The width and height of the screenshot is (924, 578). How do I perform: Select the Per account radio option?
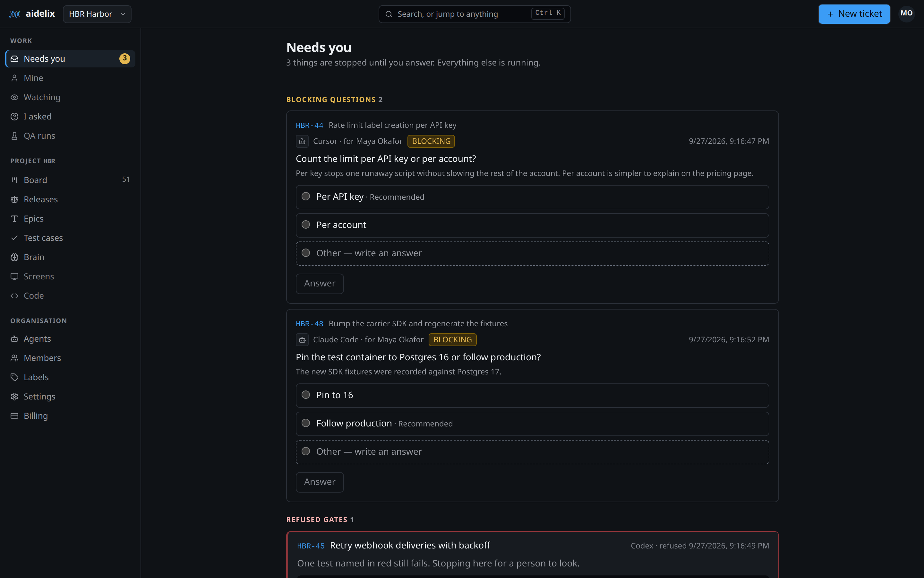(x=532, y=225)
